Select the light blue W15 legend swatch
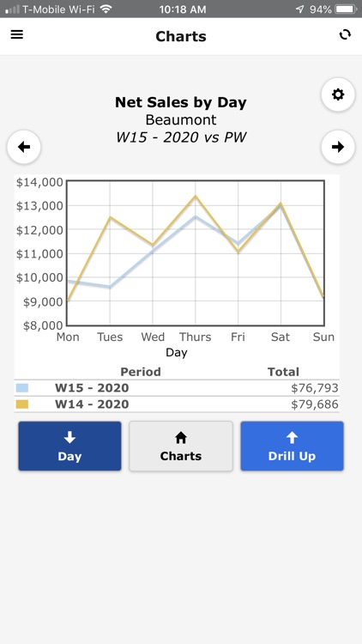The height and width of the screenshot is (644, 362). [22, 388]
